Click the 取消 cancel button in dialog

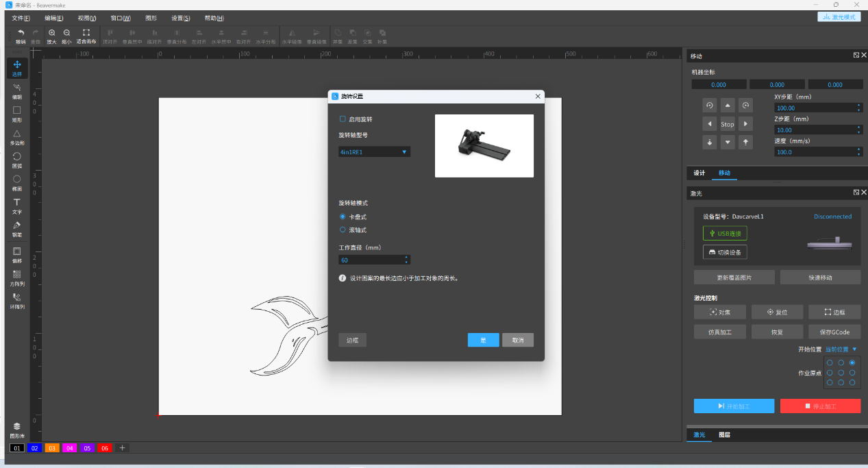tap(517, 341)
